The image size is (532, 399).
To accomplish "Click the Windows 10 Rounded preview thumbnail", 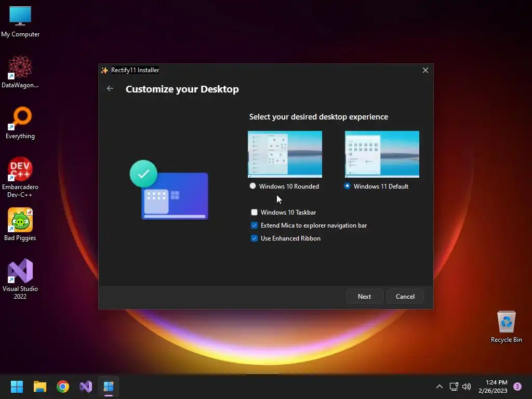I will (285, 154).
